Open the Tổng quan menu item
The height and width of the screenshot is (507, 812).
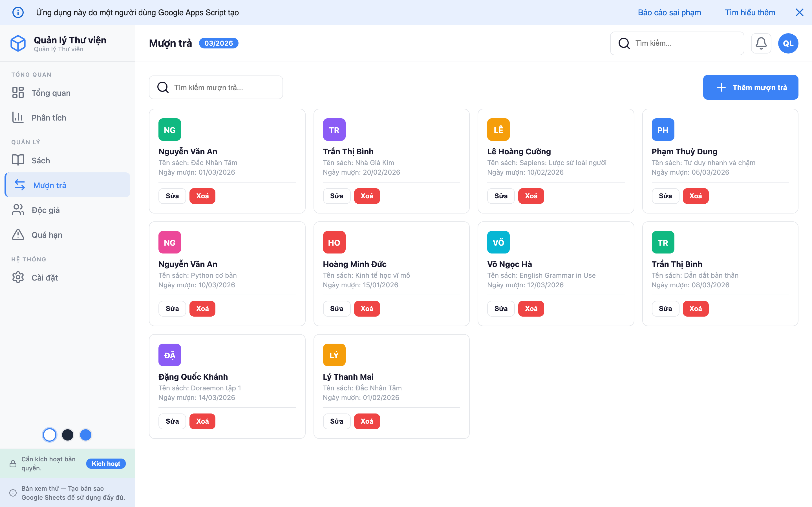pyautogui.click(x=51, y=93)
